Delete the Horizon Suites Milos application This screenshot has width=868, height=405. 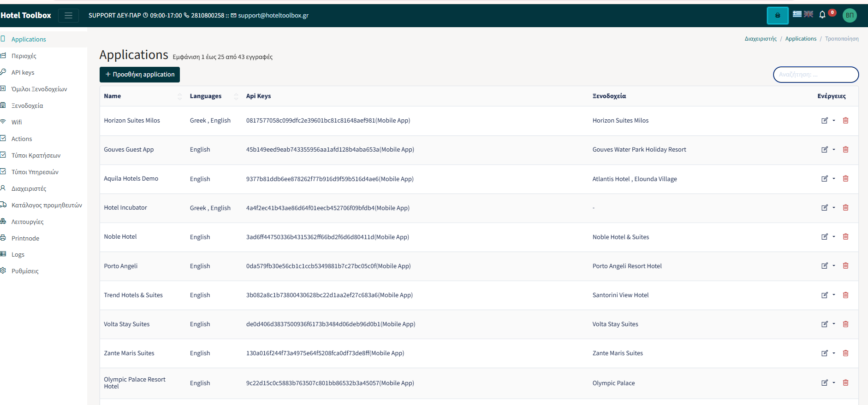845,120
